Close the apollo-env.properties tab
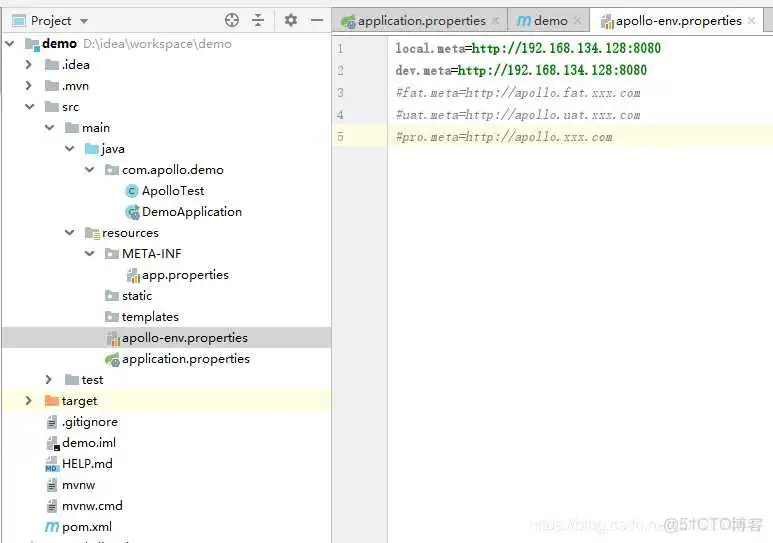The height and width of the screenshot is (543, 773). pyautogui.click(x=751, y=21)
